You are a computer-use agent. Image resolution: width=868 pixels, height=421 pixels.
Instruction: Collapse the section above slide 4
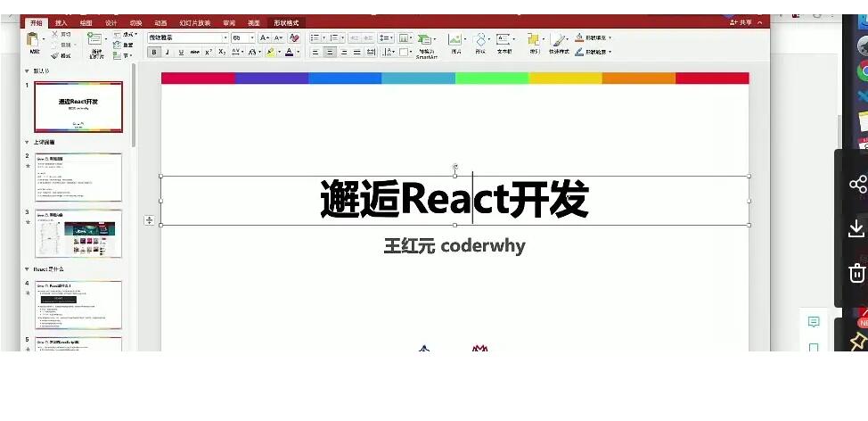27,269
